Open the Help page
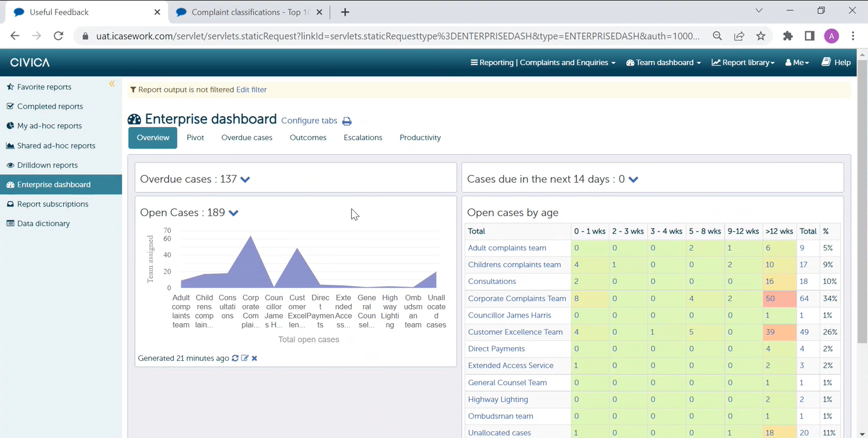This screenshot has width=868, height=438. pos(836,62)
